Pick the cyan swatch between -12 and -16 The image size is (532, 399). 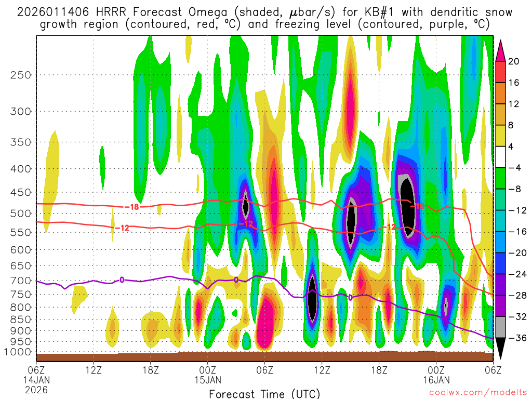[500, 221]
